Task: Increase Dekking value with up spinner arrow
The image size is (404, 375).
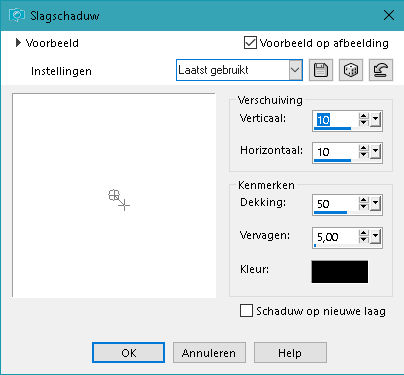Action: tap(364, 200)
